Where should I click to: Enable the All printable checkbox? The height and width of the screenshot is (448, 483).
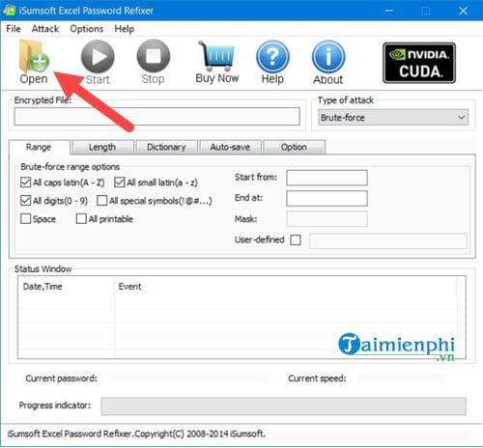coord(81,219)
